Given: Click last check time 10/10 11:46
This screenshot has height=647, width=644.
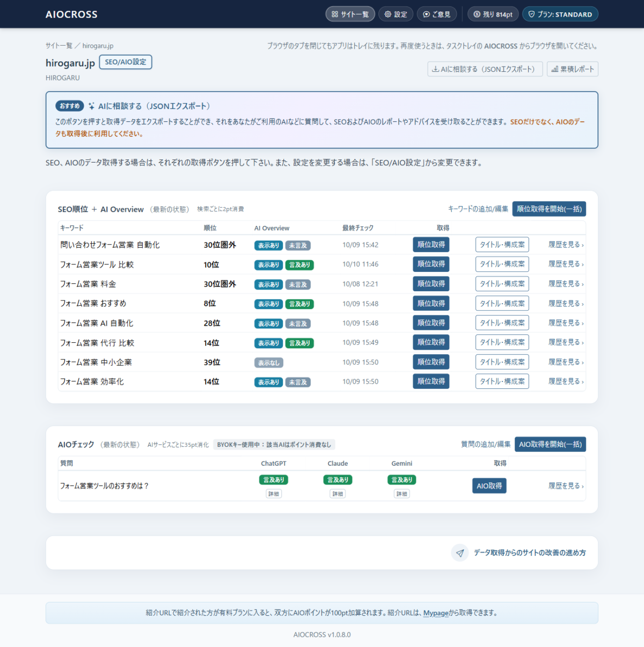Looking at the screenshot, I should click(360, 264).
